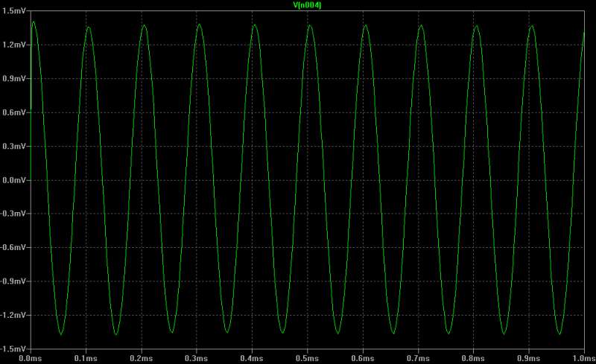Click the -0.6mV vertical axis label

[x=13, y=247]
